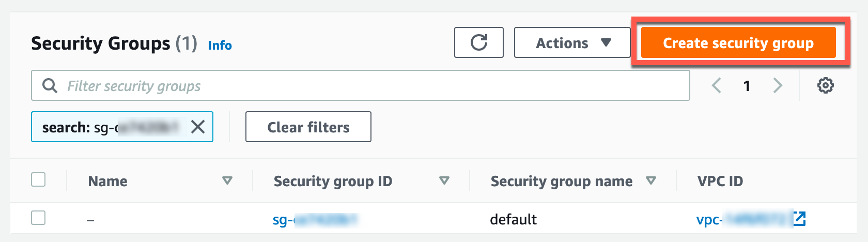Click the refresh security groups icon

pos(479,42)
